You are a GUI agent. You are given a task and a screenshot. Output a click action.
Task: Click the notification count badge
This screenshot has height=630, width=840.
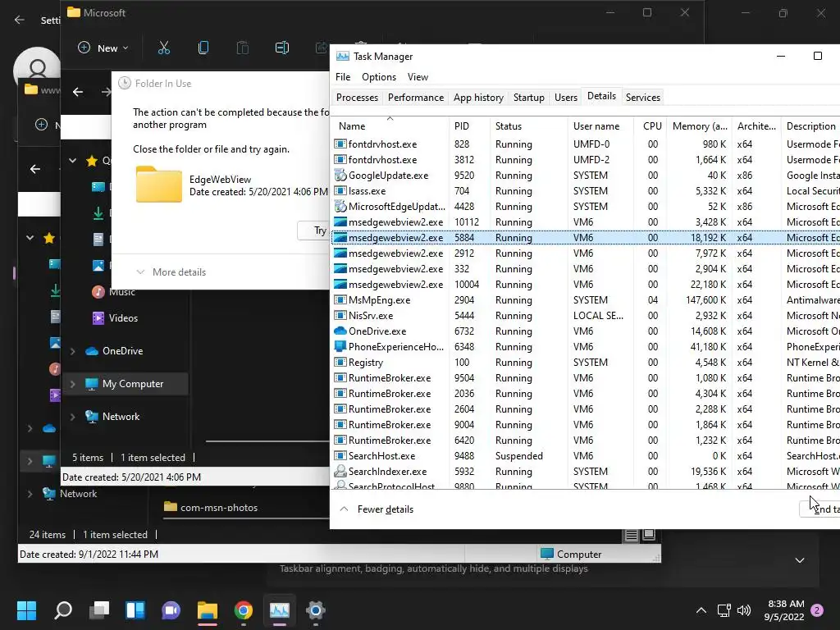pyautogui.click(x=818, y=610)
